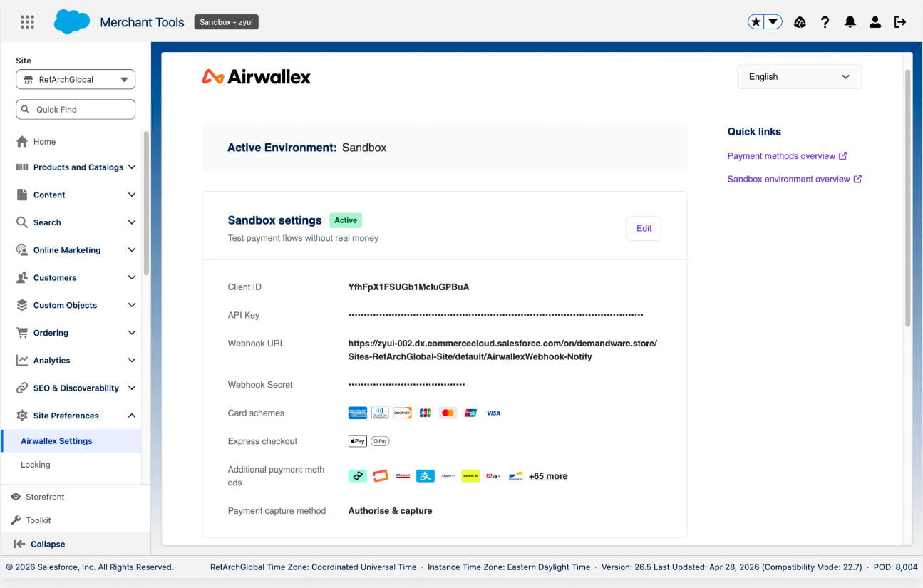Click the Google Pay icon
This screenshot has width=923, height=588.
[380, 441]
